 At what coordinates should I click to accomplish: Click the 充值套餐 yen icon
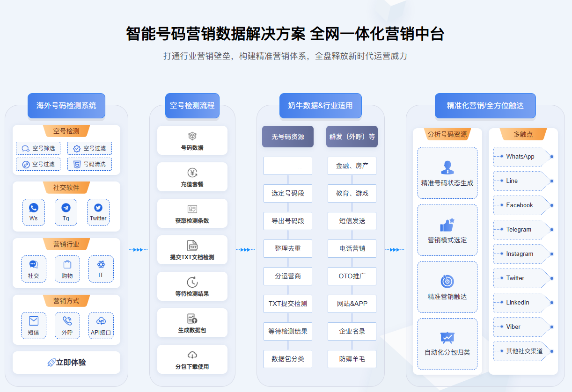click(192, 173)
